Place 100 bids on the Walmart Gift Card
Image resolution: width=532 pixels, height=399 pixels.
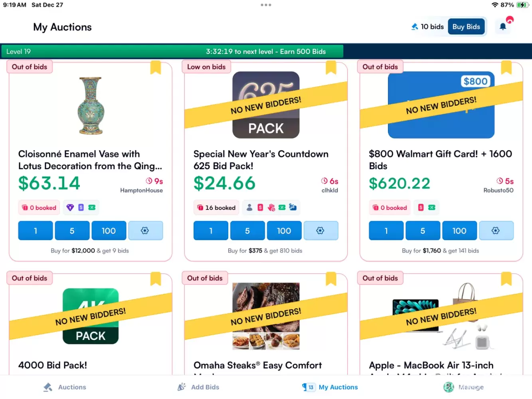click(x=459, y=231)
